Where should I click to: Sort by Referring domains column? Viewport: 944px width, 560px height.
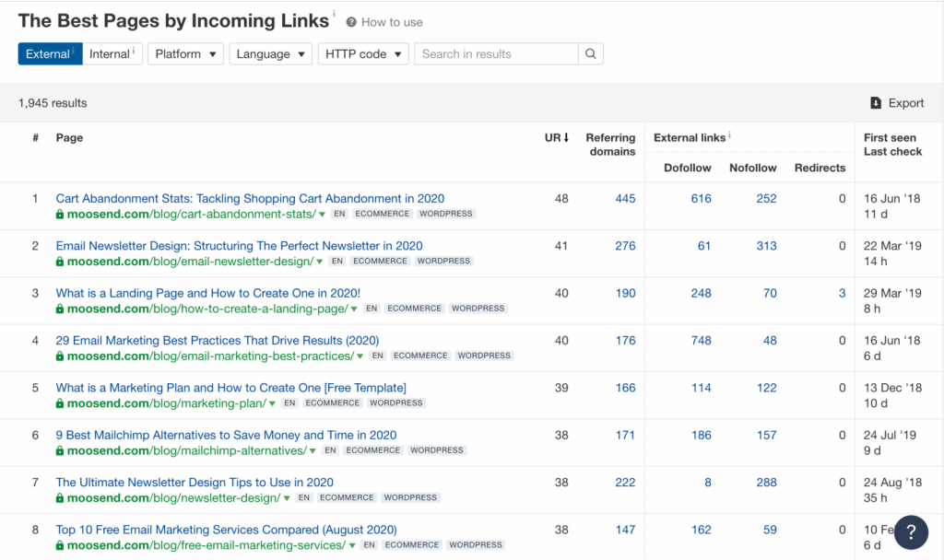[x=610, y=145]
